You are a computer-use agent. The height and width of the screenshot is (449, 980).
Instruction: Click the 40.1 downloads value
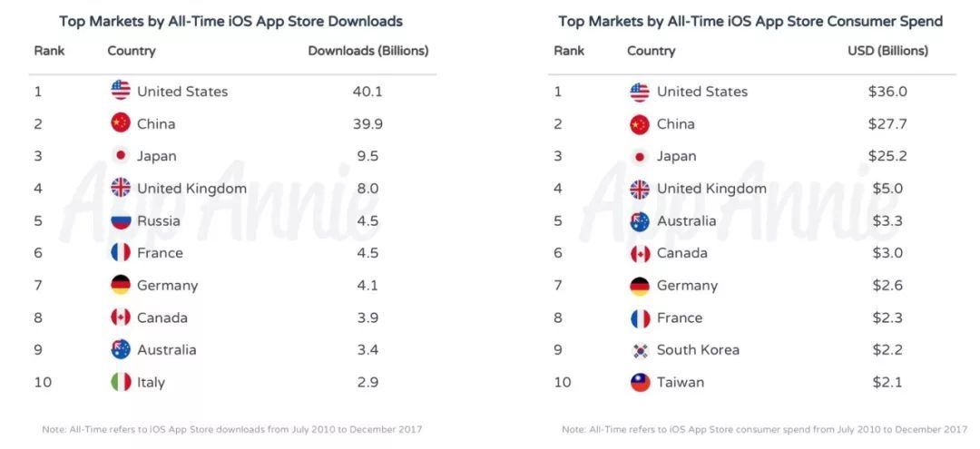(x=367, y=91)
